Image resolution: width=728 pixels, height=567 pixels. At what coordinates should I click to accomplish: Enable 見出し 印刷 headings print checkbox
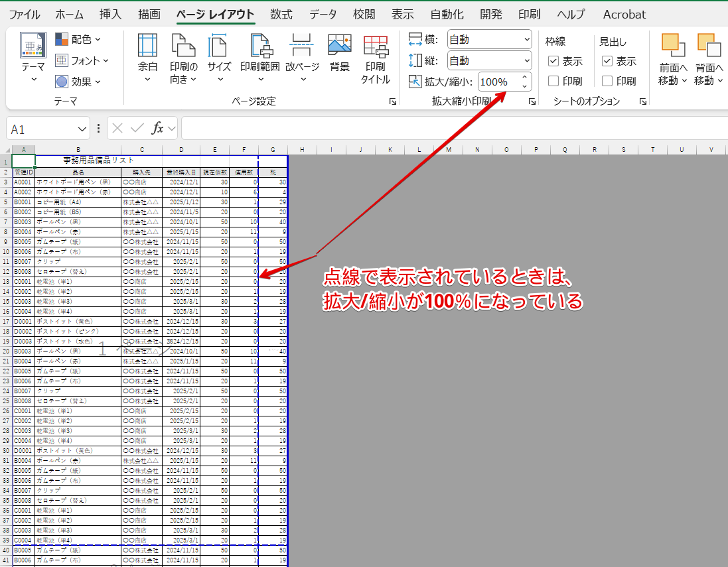(x=607, y=81)
